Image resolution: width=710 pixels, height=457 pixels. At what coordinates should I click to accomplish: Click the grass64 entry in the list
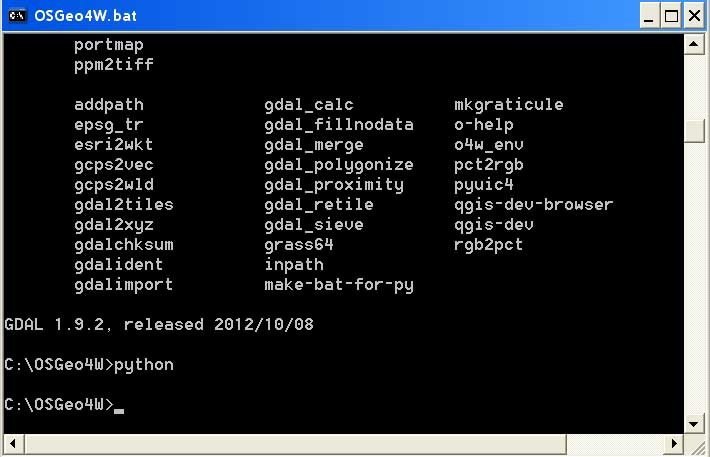click(299, 245)
